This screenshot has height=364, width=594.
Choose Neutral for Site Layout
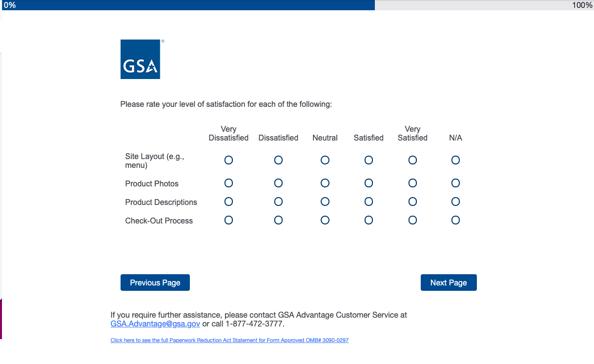point(325,160)
